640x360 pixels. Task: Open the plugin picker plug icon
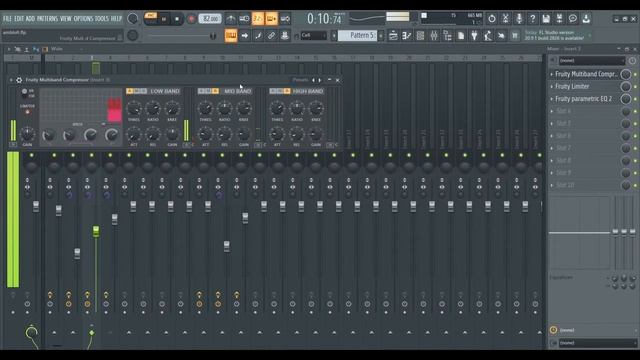[474, 36]
